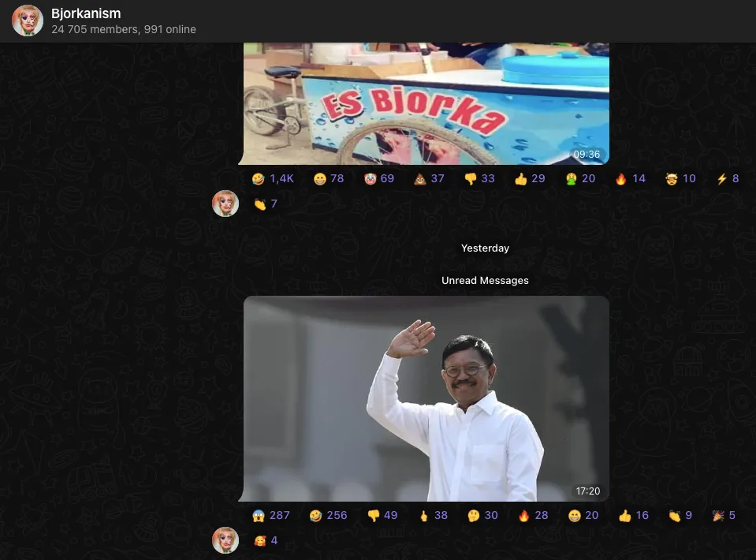Click the sender avatar beside the waving man post
This screenshot has height=560, width=756.
(x=225, y=540)
